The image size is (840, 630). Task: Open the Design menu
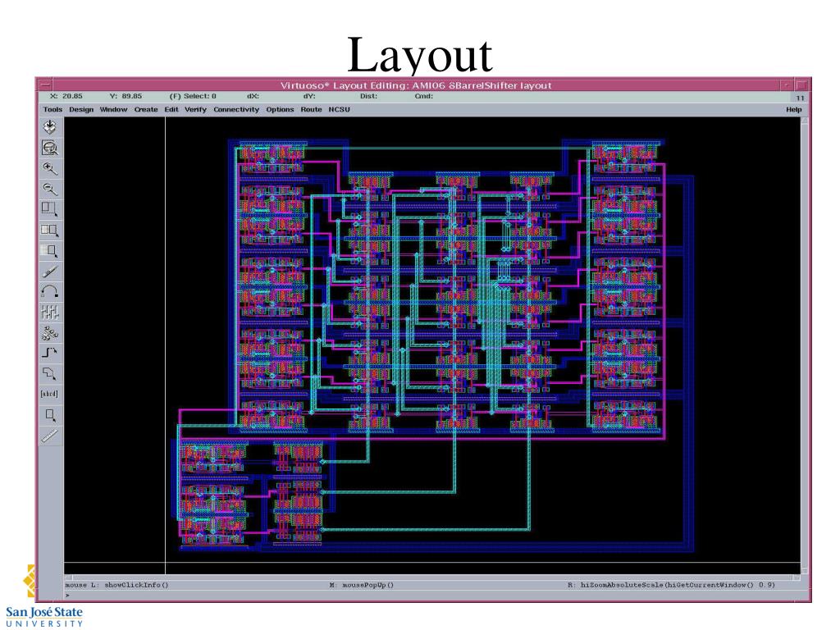(81, 109)
